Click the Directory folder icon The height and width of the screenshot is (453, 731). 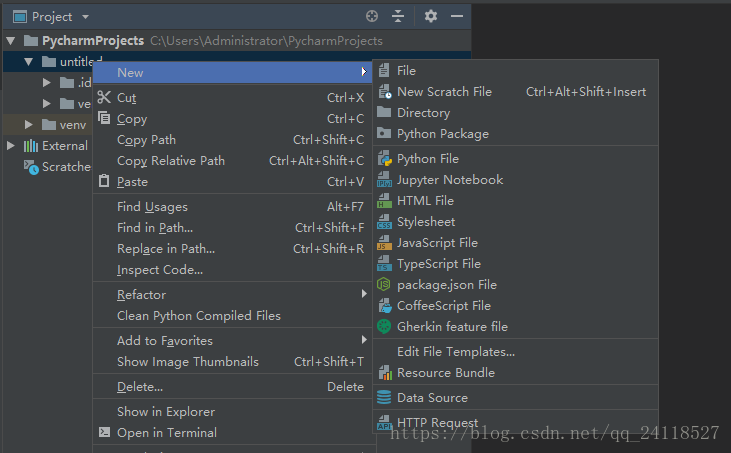point(384,112)
